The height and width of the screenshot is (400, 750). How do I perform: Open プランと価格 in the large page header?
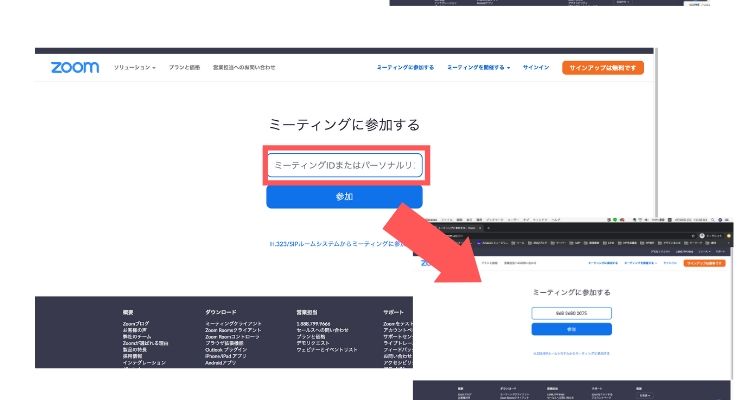point(184,67)
